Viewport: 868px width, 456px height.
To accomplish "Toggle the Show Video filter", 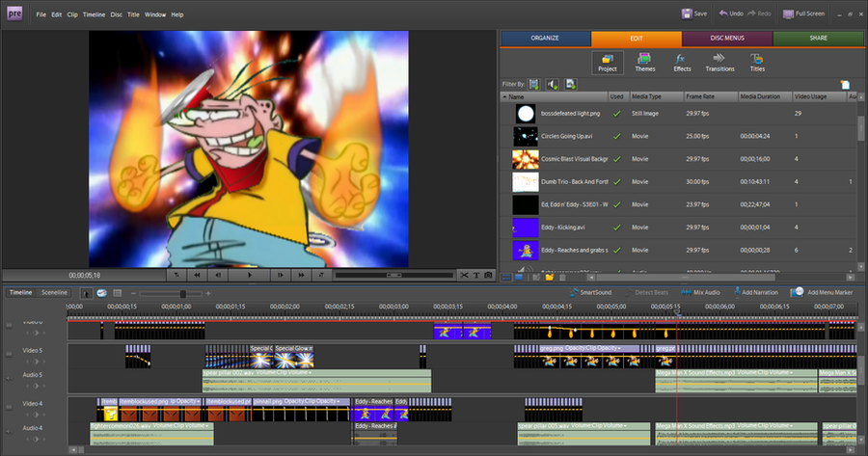I will tap(533, 85).
